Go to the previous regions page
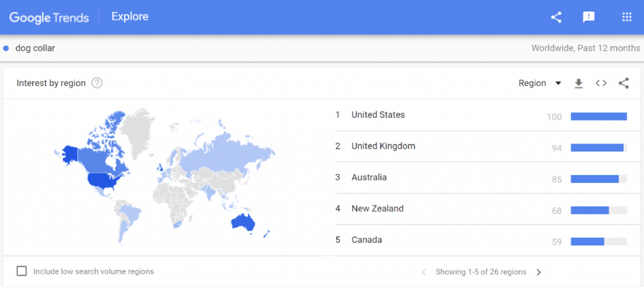This screenshot has width=644, height=287. [423, 272]
